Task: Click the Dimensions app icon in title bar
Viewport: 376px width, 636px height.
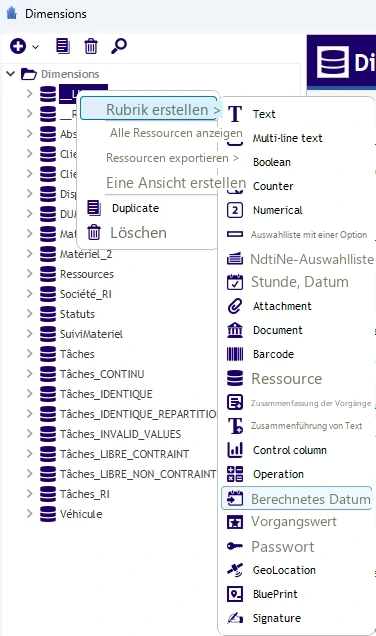Action: [11, 13]
